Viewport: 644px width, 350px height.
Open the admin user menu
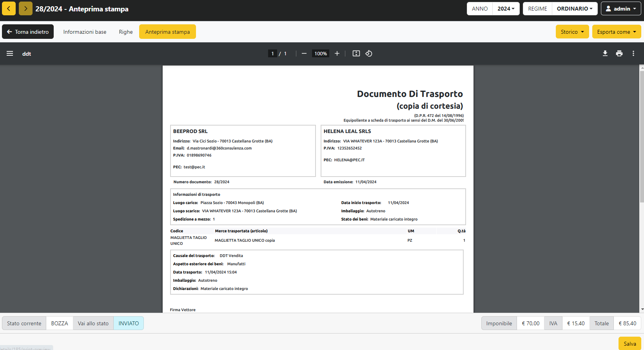click(x=621, y=9)
